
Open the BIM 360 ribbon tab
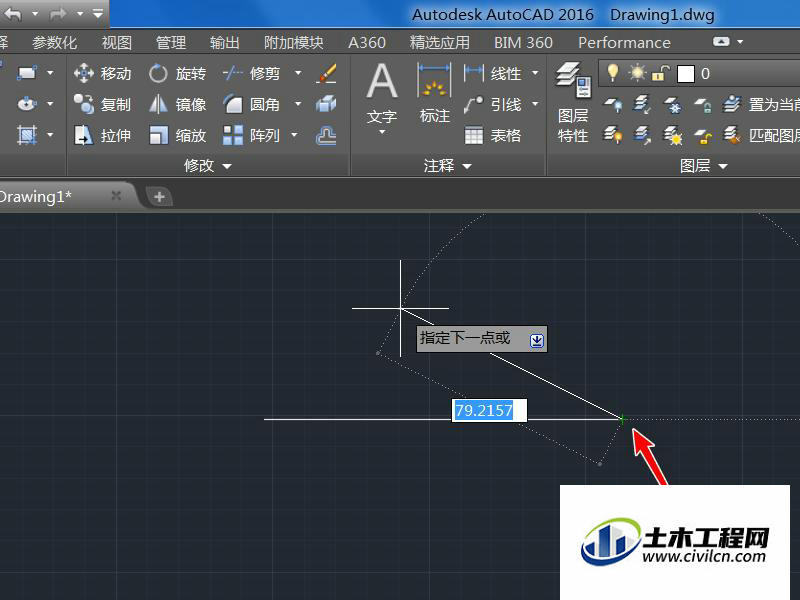click(523, 42)
